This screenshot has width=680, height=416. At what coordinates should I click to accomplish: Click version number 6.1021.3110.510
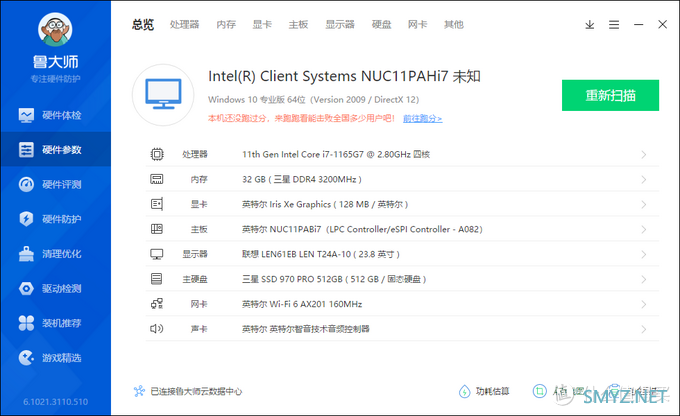tap(56, 402)
